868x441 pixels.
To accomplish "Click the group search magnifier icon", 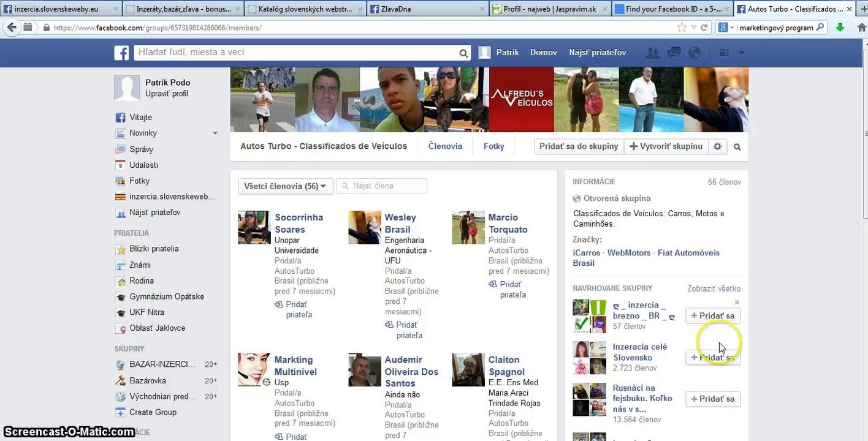I will click(x=737, y=147).
